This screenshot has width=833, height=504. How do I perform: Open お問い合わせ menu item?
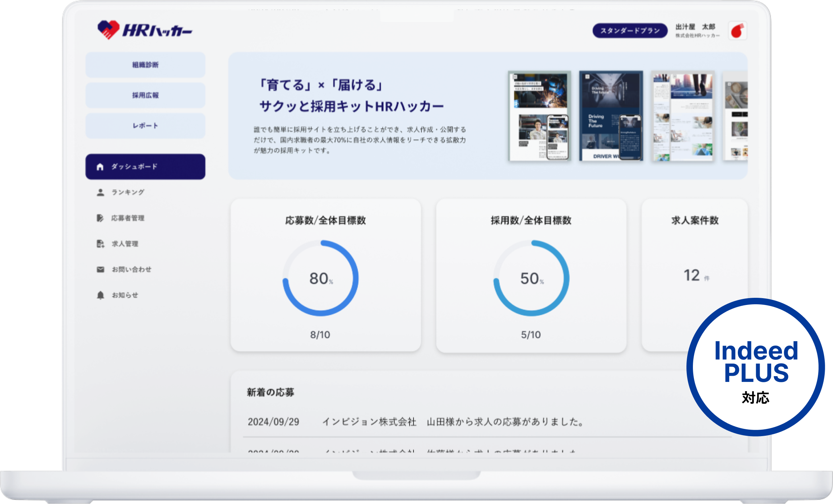(x=131, y=269)
